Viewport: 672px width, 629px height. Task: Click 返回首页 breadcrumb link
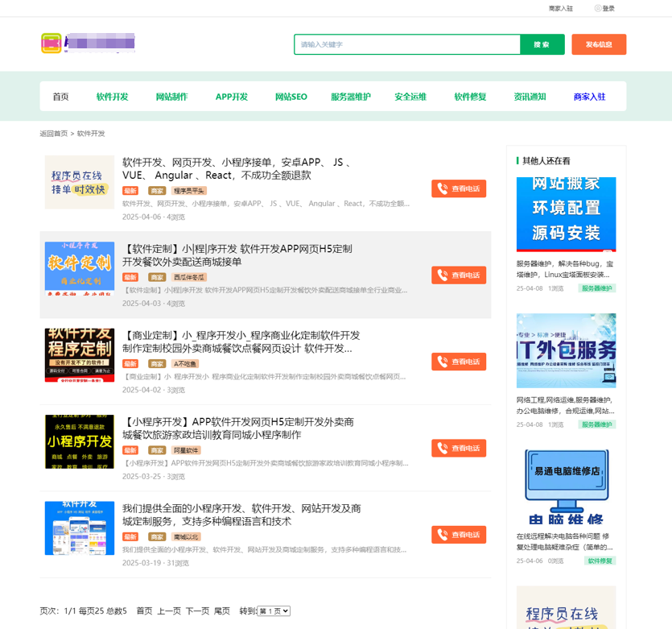click(x=54, y=134)
